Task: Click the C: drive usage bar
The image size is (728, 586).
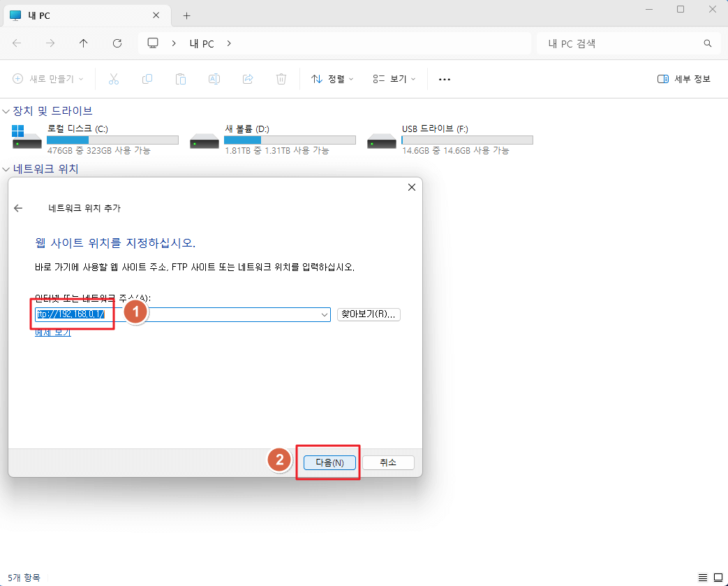Action: pos(113,140)
